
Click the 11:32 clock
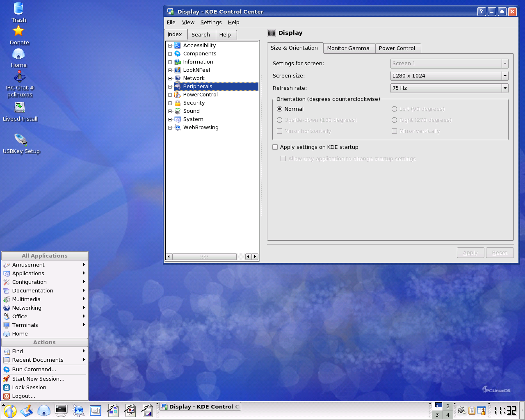tap(505, 411)
